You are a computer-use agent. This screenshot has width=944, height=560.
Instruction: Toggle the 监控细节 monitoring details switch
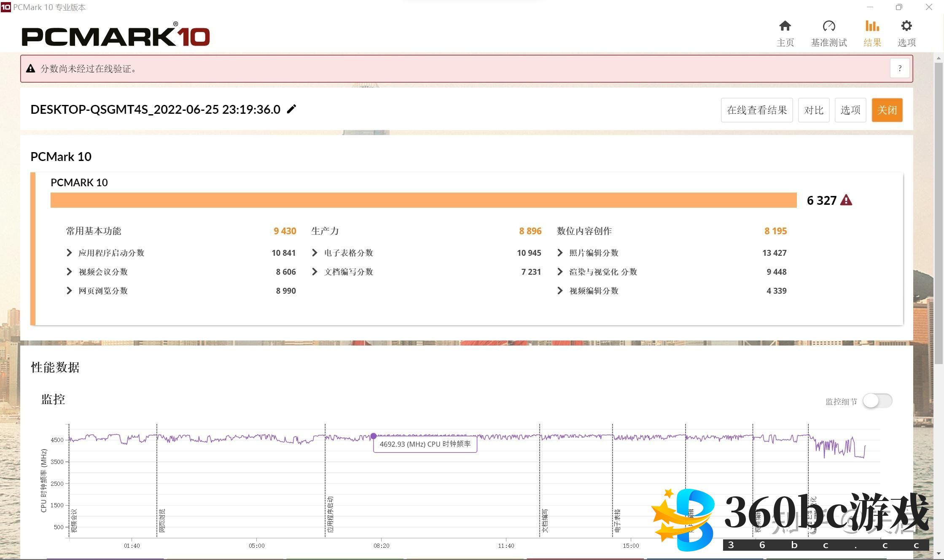point(877,401)
